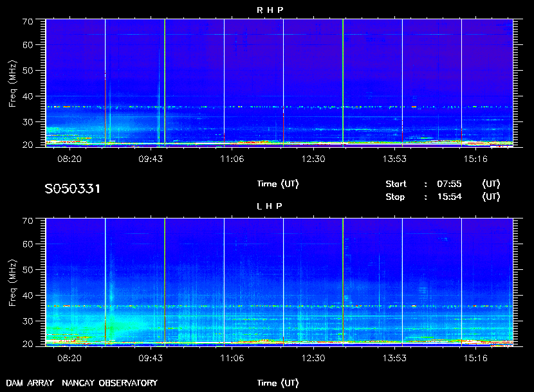The width and height of the screenshot is (534, 392).
Task: Click 12:30 time tick under LHP panel
Action: tap(313, 359)
